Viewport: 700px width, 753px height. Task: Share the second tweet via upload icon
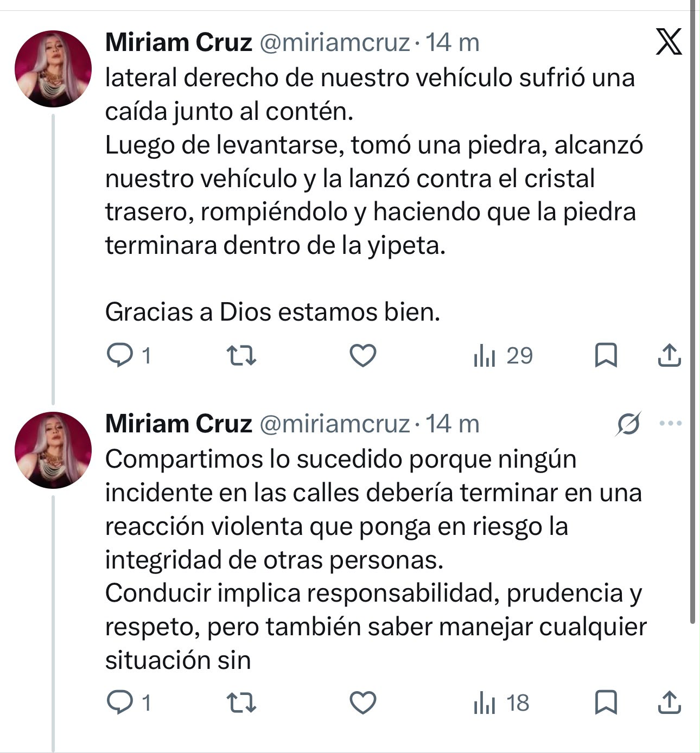(669, 703)
